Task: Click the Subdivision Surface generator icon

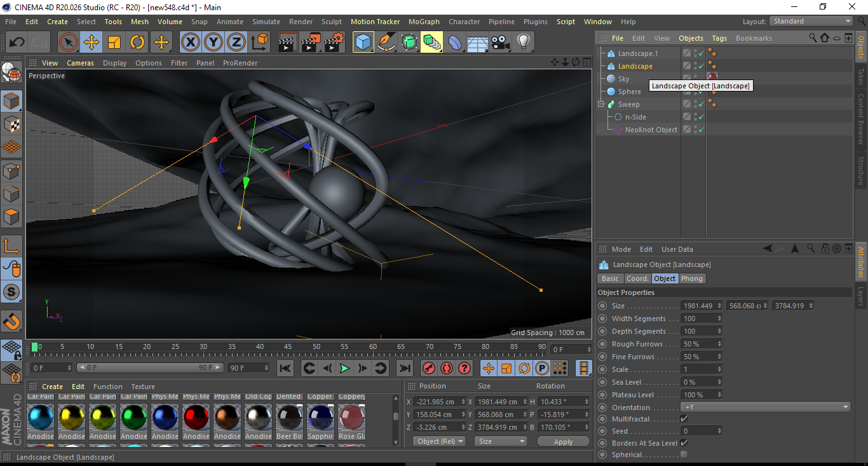Action: coord(409,43)
